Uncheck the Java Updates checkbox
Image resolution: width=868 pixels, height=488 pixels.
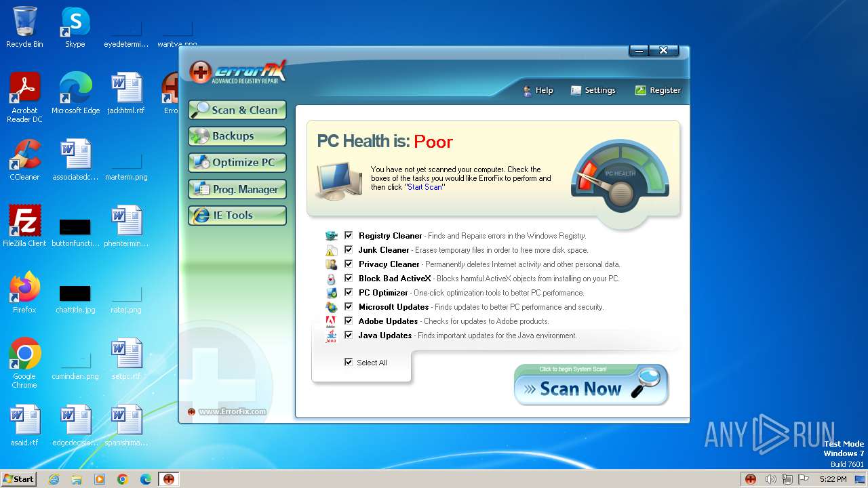349,335
